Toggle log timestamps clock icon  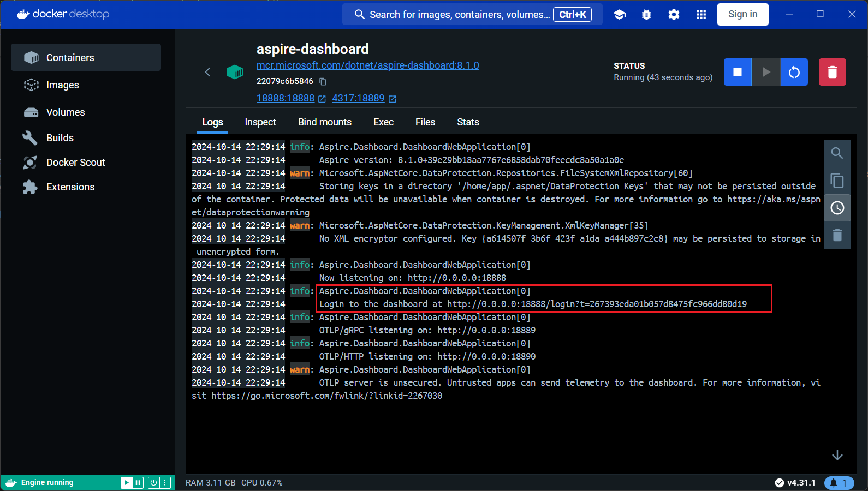(x=837, y=208)
